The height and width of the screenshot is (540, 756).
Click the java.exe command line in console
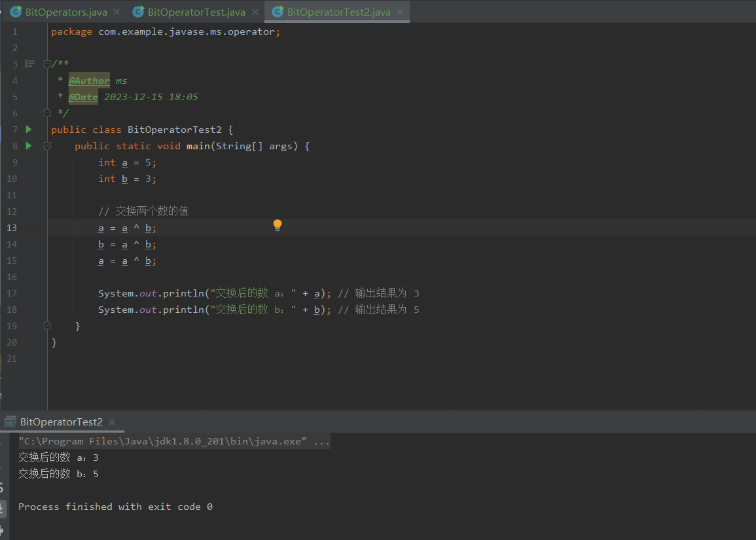(x=174, y=441)
